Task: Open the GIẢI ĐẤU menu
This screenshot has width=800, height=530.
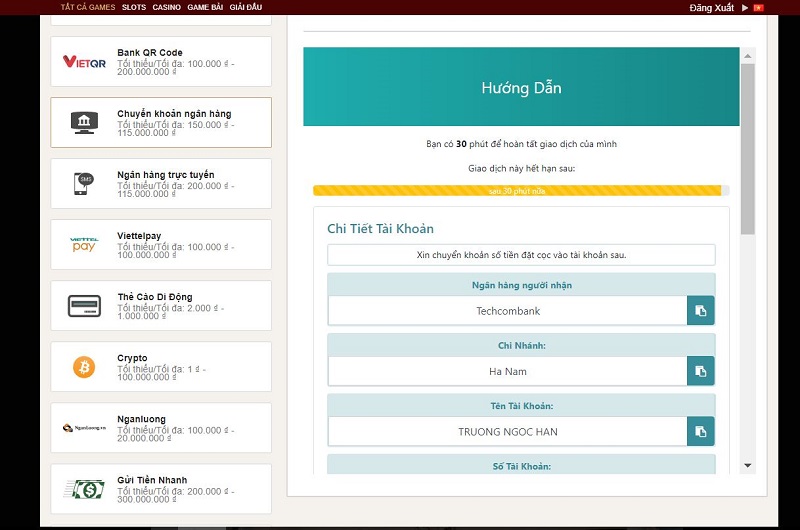Action: point(246,7)
